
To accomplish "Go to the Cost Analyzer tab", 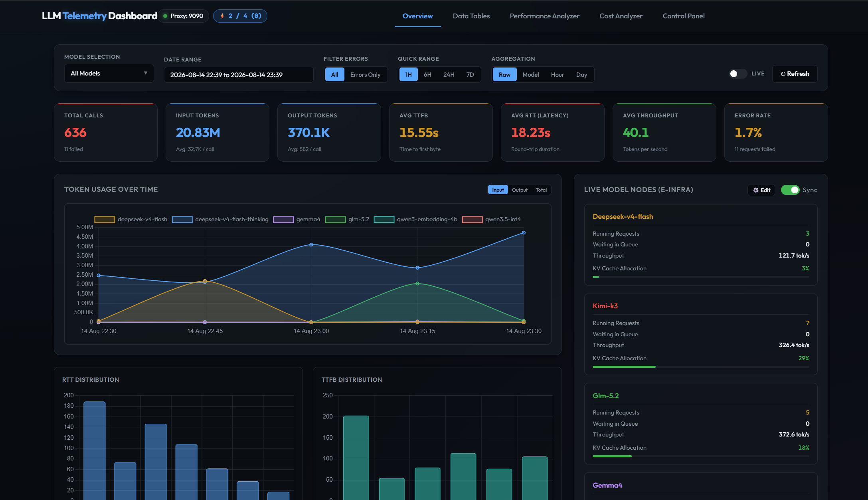I will (621, 16).
